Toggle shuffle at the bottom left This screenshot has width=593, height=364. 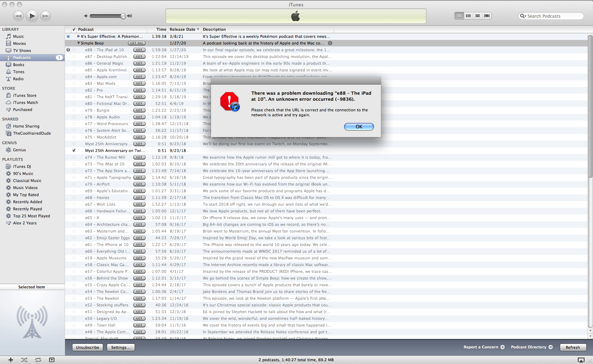[24, 360]
